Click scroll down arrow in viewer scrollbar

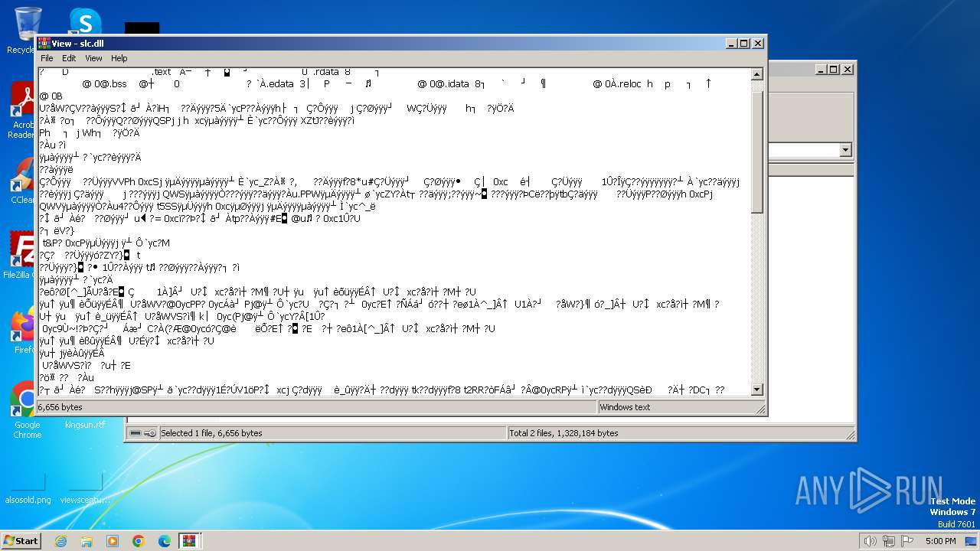[x=756, y=390]
